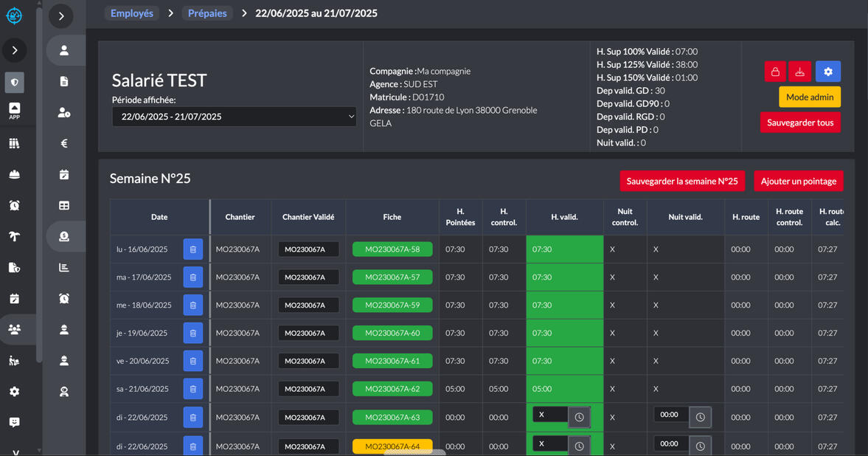Open clock picker for MO230067A-63 H. valid.
Image resolution: width=868 pixels, height=456 pixels.
point(579,418)
